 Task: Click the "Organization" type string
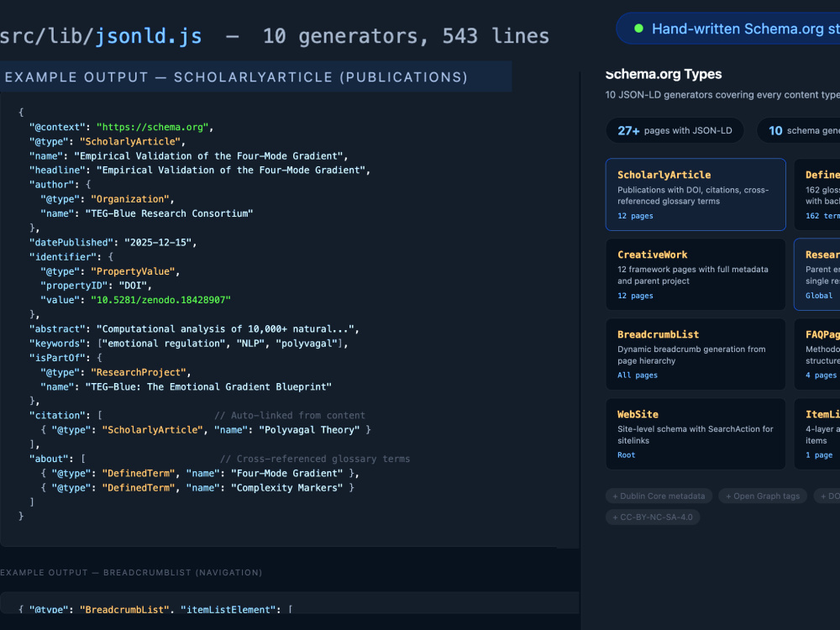129,199
